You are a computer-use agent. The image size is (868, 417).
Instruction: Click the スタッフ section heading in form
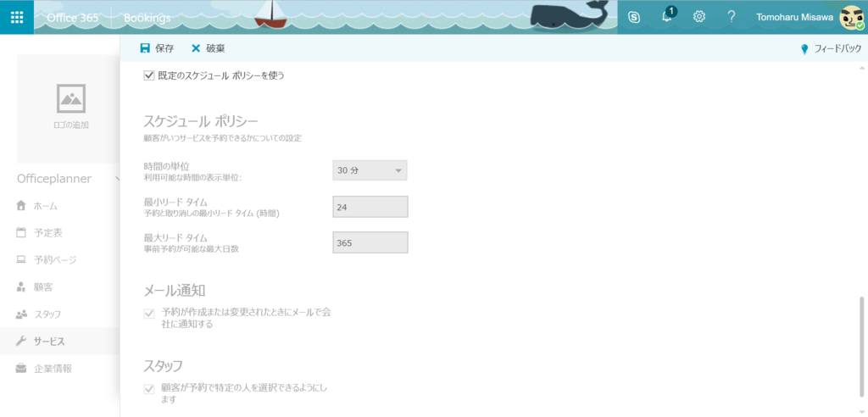click(164, 365)
